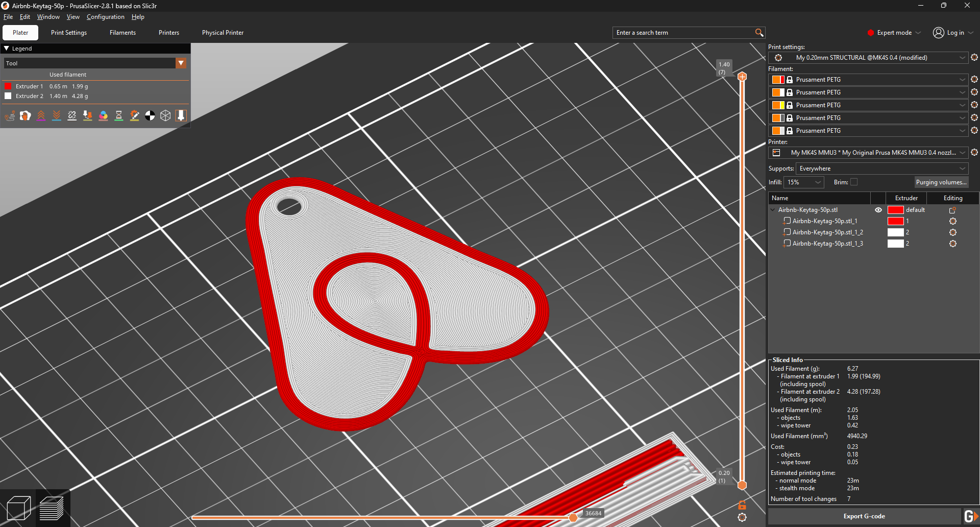Toggle wipe visibility hand icon in legend
Screen dimensions: 980x527
[26, 116]
